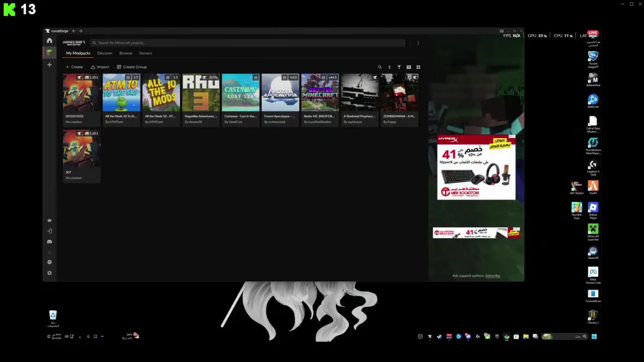The height and width of the screenshot is (362, 644).
Task: Select the Castaway Lost Sea modpack
Action: tap(240, 93)
